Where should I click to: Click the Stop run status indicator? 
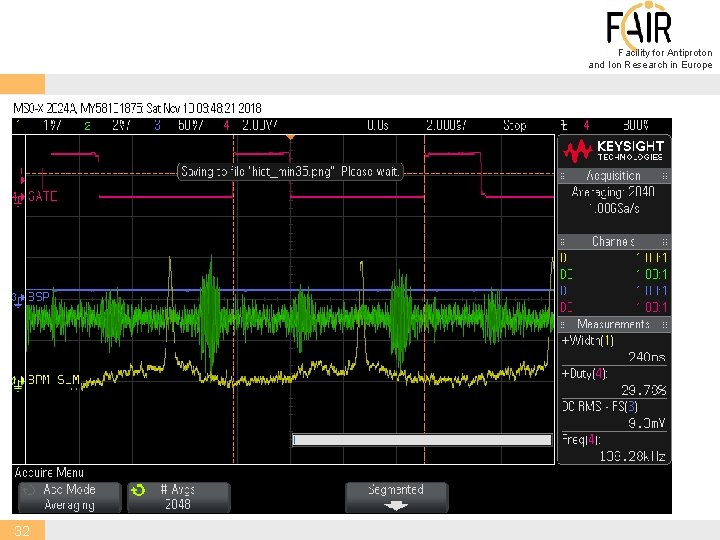514,125
